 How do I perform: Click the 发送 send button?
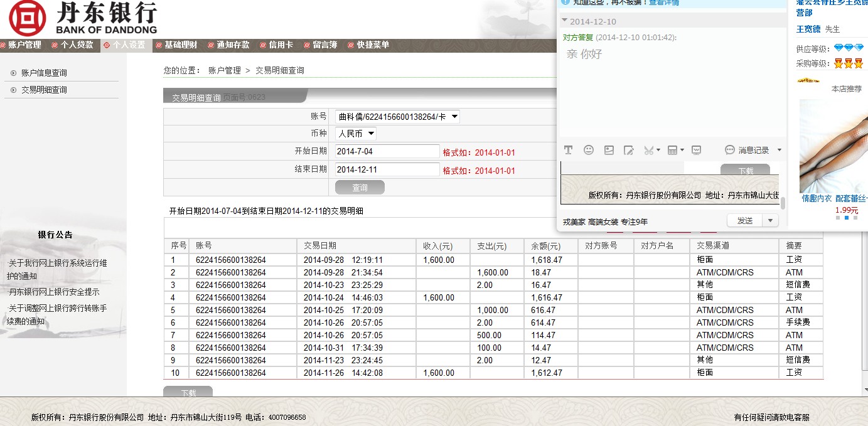coord(744,221)
